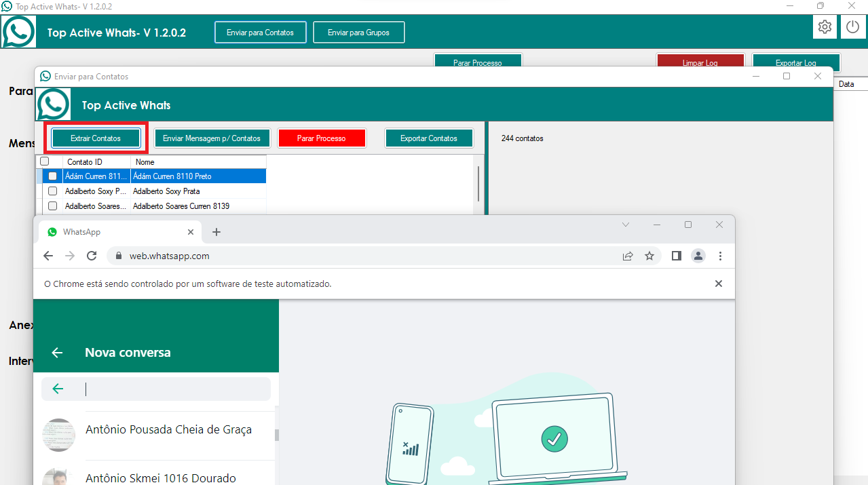Check Ádám Curren 8110 Preto row

52,176
